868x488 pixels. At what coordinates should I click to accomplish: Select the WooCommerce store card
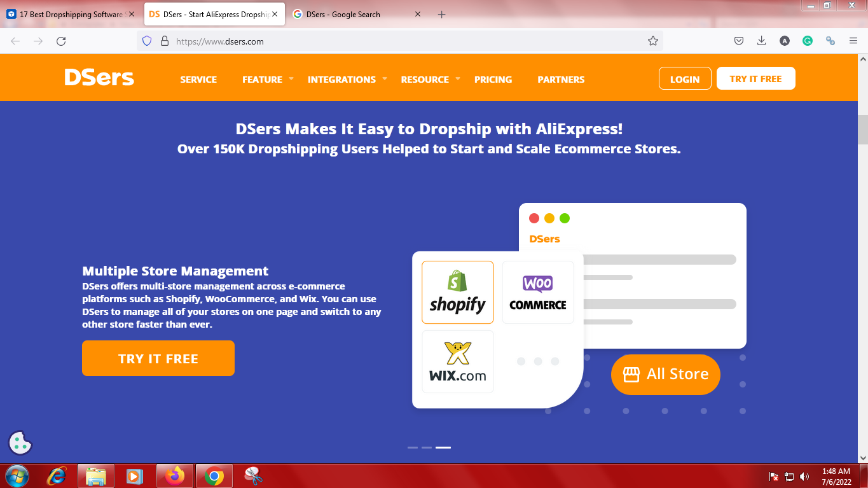pyautogui.click(x=538, y=292)
